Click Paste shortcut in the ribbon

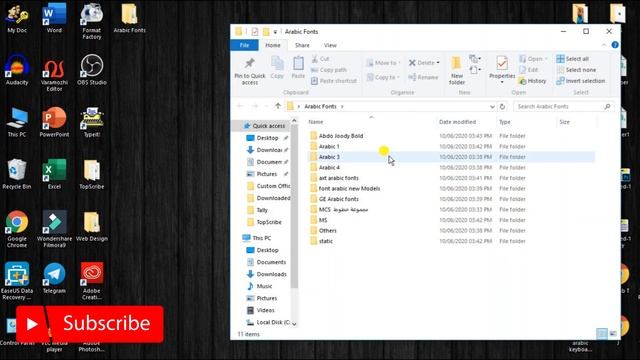pos(334,81)
